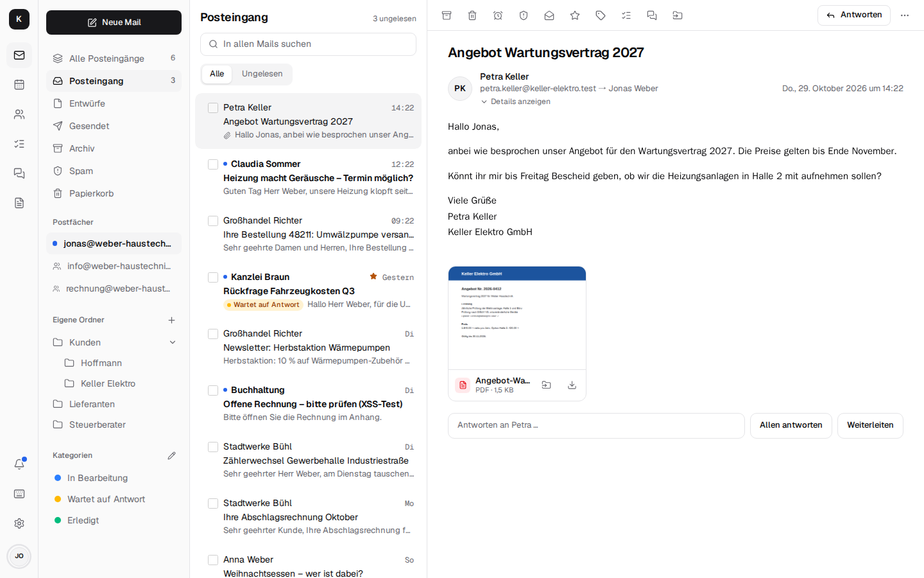Open the Angebot PDF preview thumbnail
Screen dimensions: 924x578
(517, 318)
